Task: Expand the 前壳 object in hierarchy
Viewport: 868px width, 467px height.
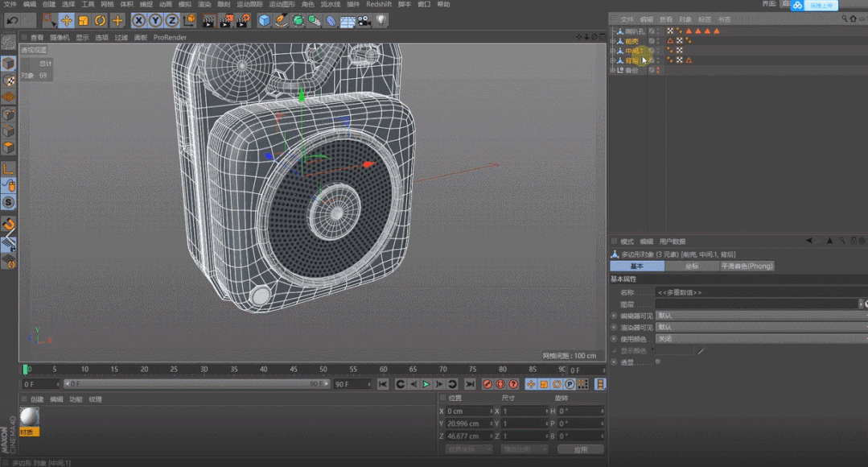Action: pyautogui.click(x=612, y=41)
